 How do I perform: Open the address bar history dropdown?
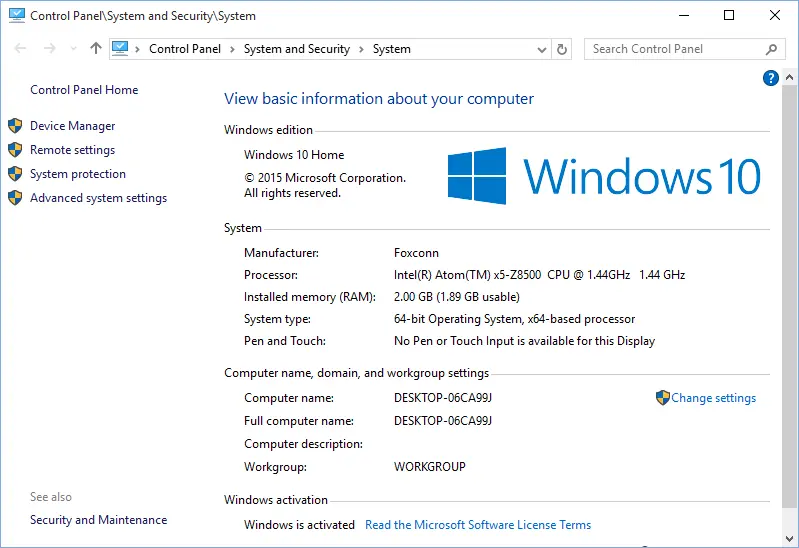(x=542, y=49)
